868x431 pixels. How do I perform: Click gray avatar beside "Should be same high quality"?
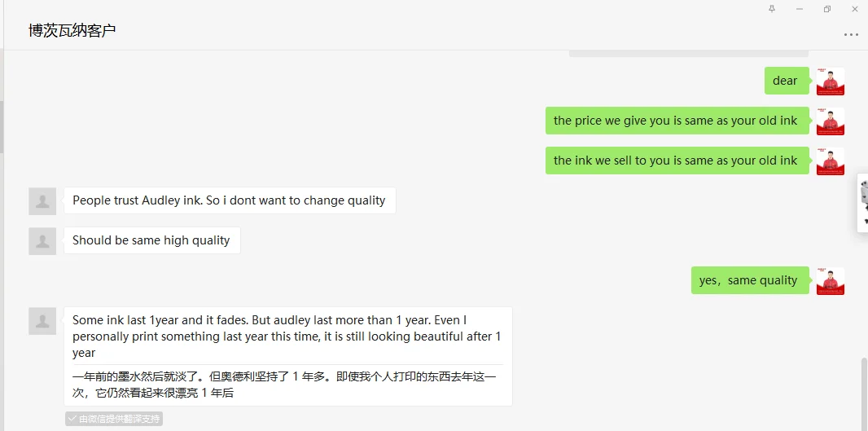(x=42, y=240)
